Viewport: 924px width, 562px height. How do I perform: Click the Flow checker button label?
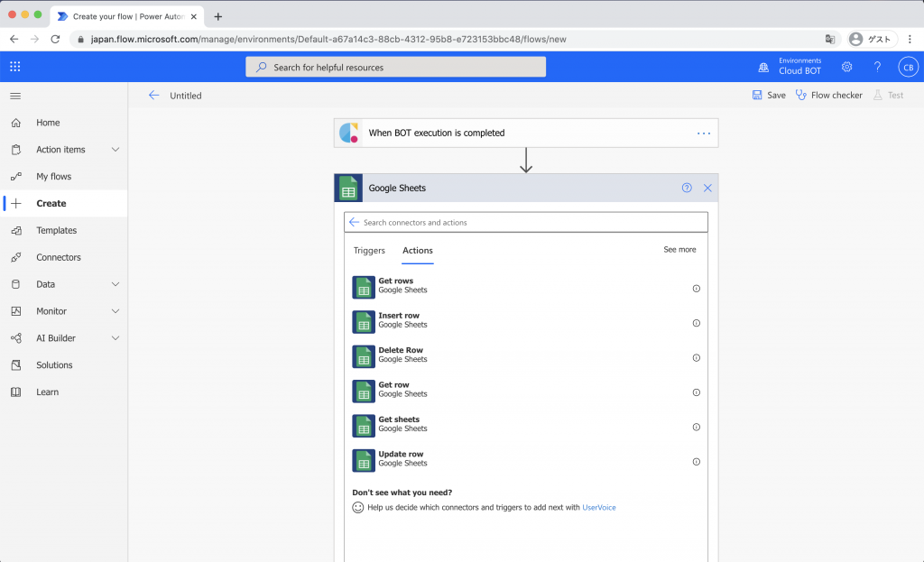click(x=836, y=95)
